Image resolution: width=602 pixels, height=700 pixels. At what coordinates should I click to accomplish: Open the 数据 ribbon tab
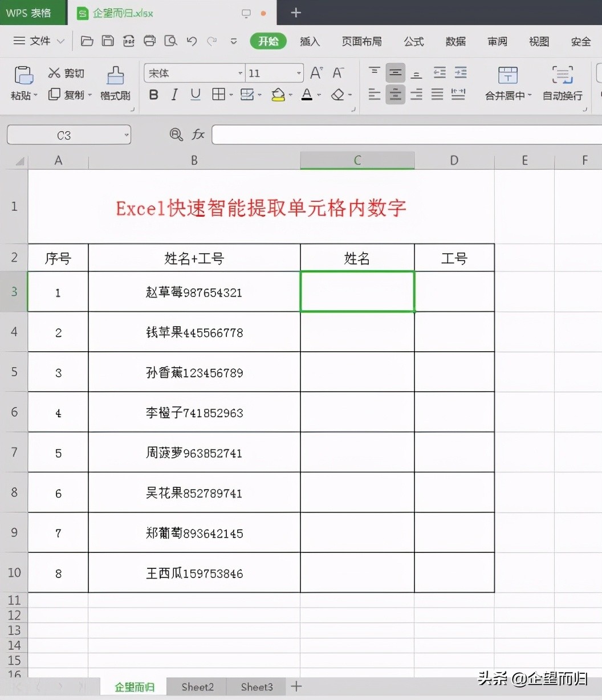tap(455, 41)
